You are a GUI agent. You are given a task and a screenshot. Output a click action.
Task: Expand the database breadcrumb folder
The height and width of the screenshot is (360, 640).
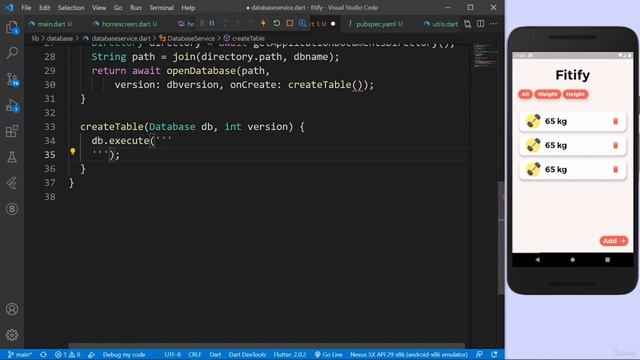click(x=60, y=38)
